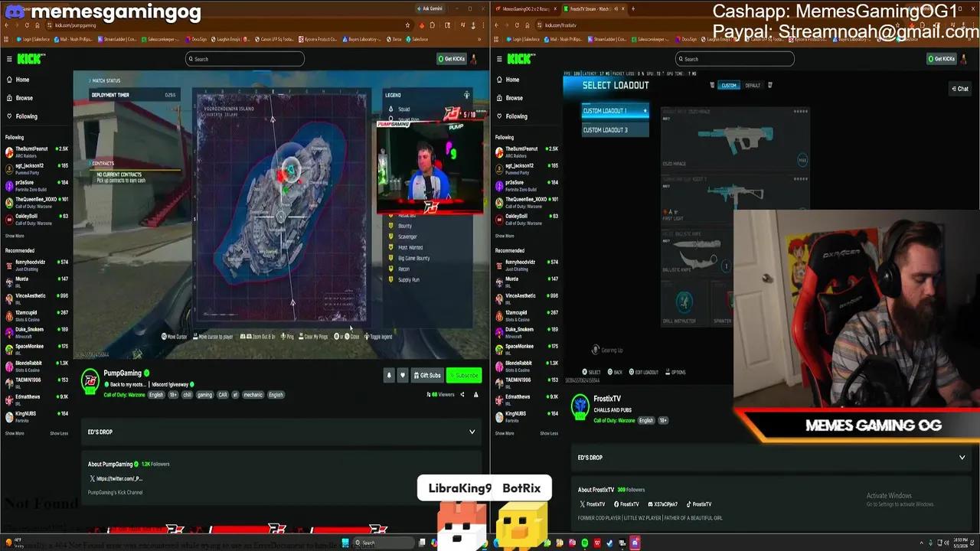Click the heart follow icon on PumpGaming
The image size is (980, 551).
tap(403, 375)
